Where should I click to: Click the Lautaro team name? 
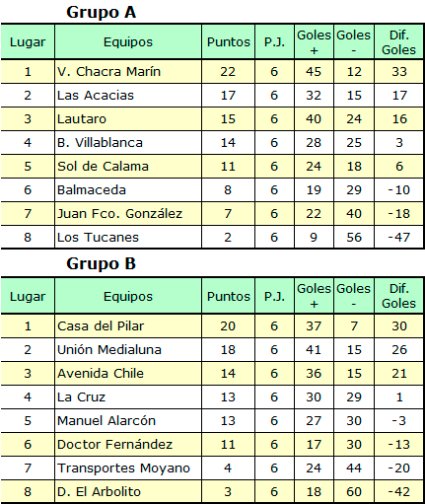pos(82,118)
